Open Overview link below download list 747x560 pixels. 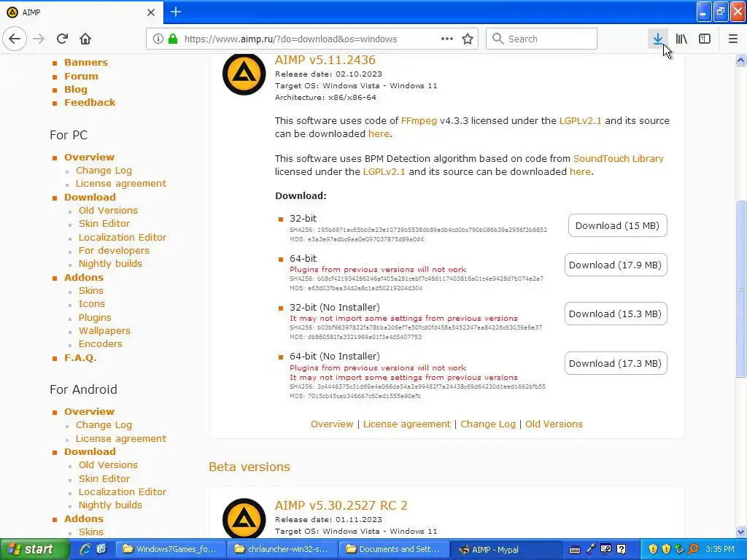tap(332, 424)
